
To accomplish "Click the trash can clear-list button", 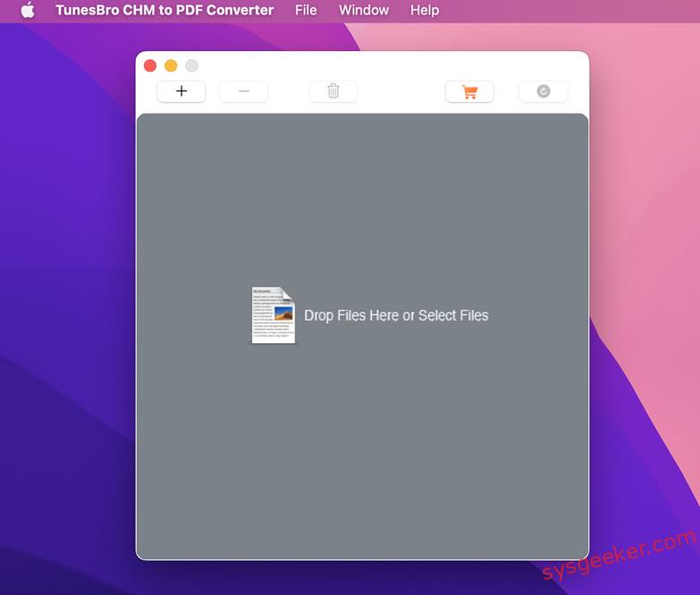I will [333, 91].
